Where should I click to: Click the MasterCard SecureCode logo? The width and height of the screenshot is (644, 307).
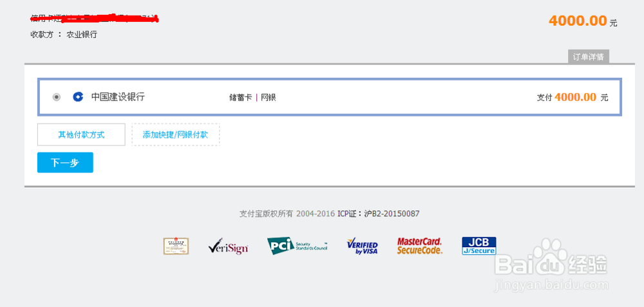click(420, 246)
